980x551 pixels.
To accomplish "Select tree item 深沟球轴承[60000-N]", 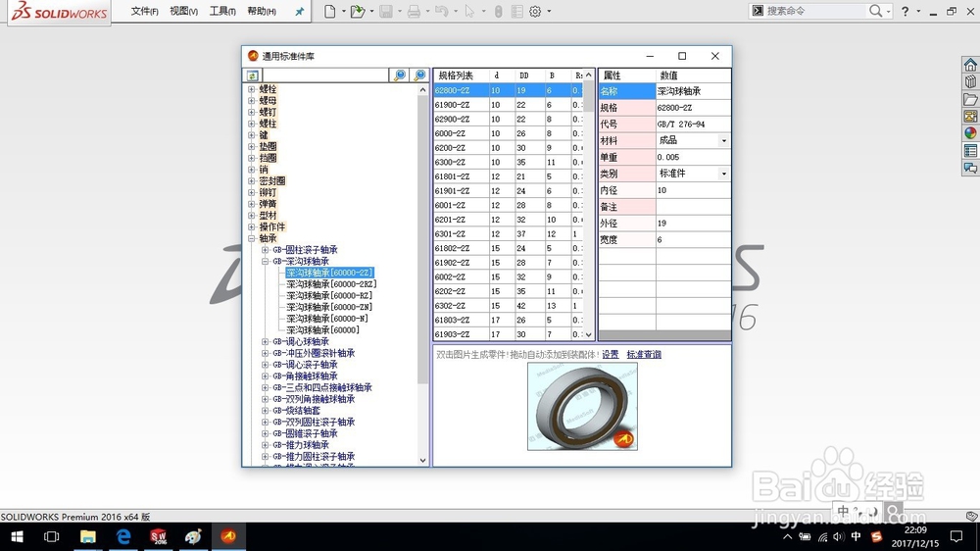I will tap(327, 319).
